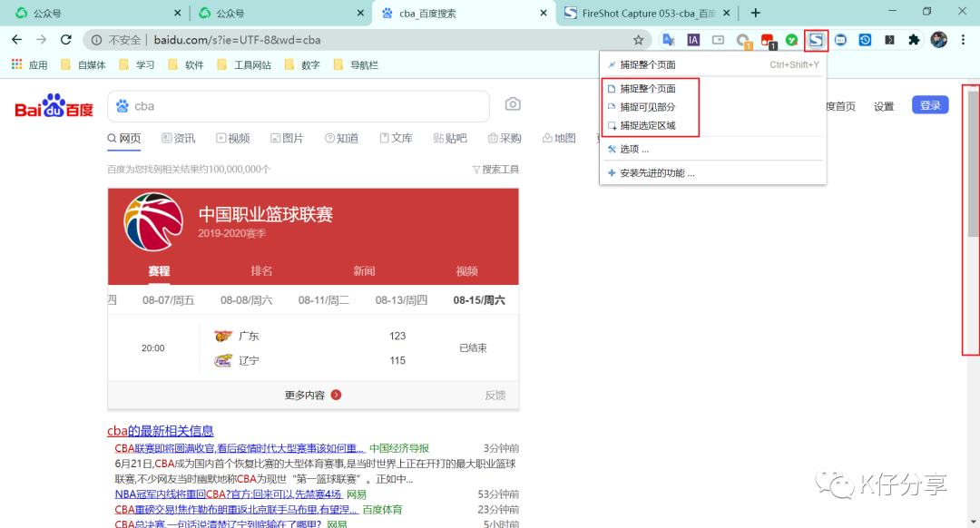
Task: Open the Chrome profile avatar
Action: coord(939,40)
